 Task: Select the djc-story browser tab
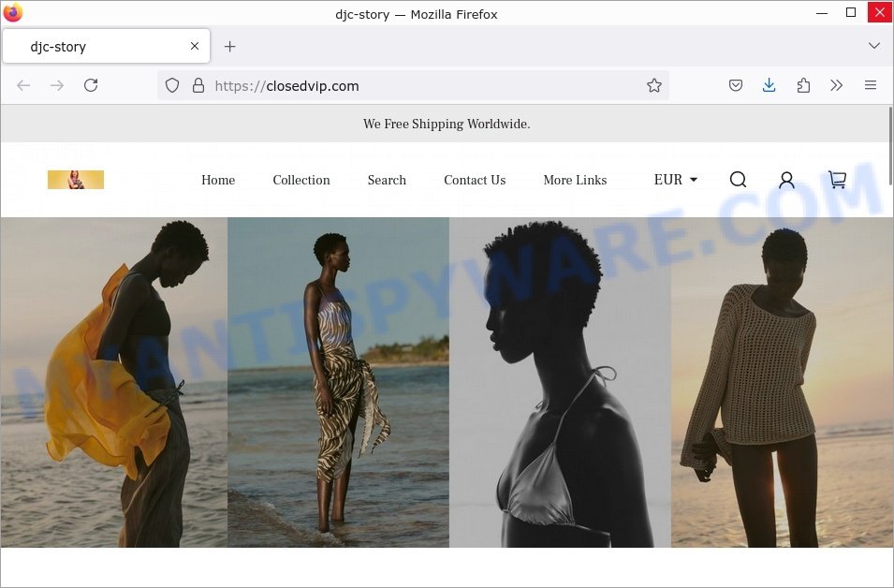[106, 46]
